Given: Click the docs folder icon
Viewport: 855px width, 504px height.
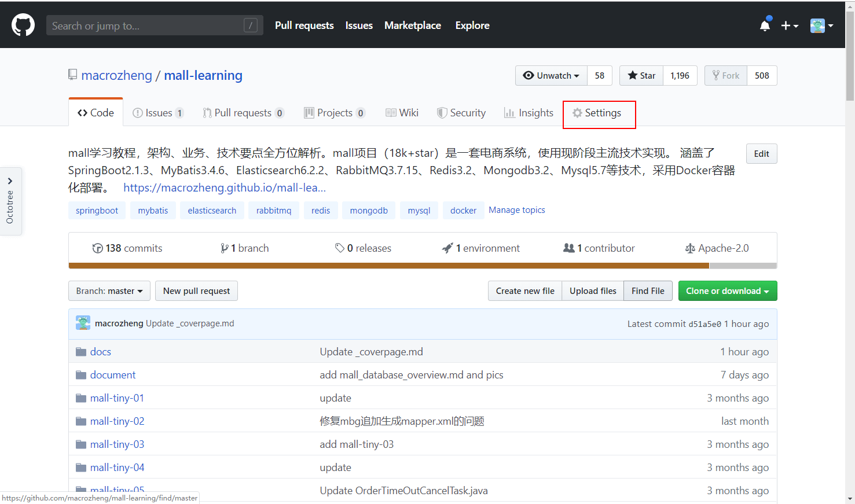Looking at the screenshot, I should click(81, 352).
